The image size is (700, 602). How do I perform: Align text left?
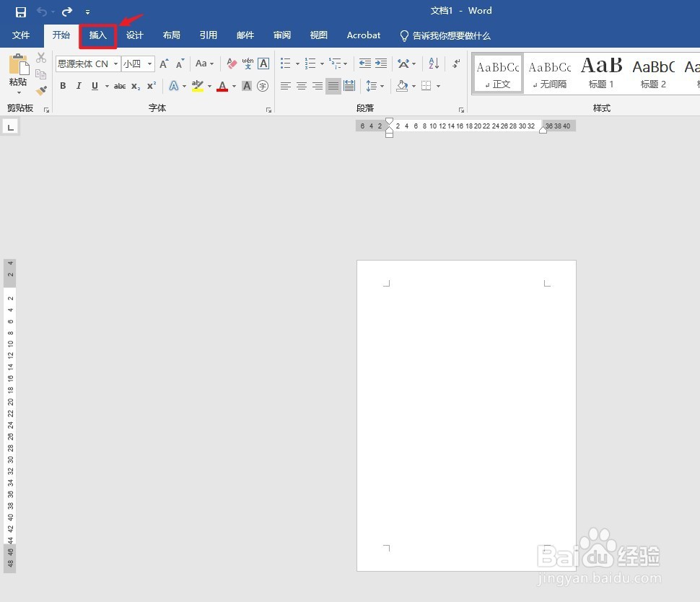coord(286,86)
